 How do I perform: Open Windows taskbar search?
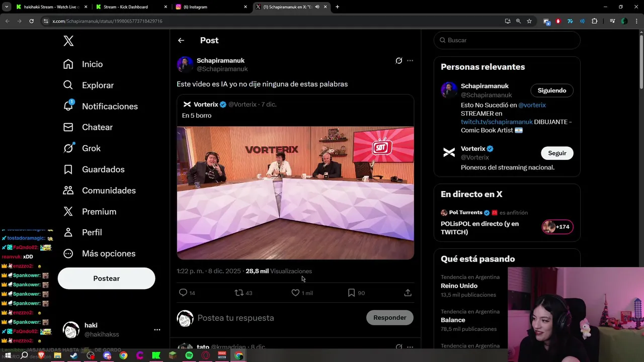(24, 355)
